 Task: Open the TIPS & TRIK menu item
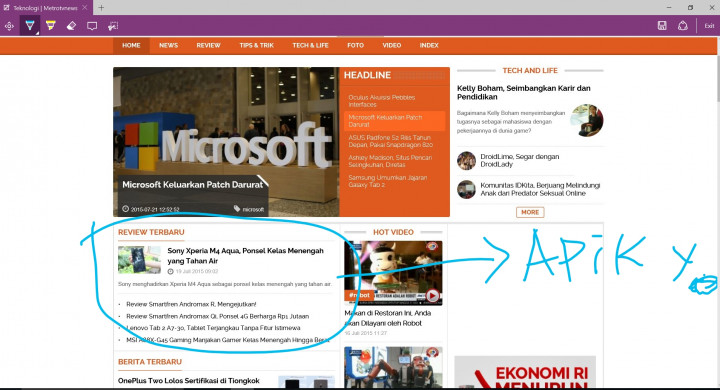[257, 45]
